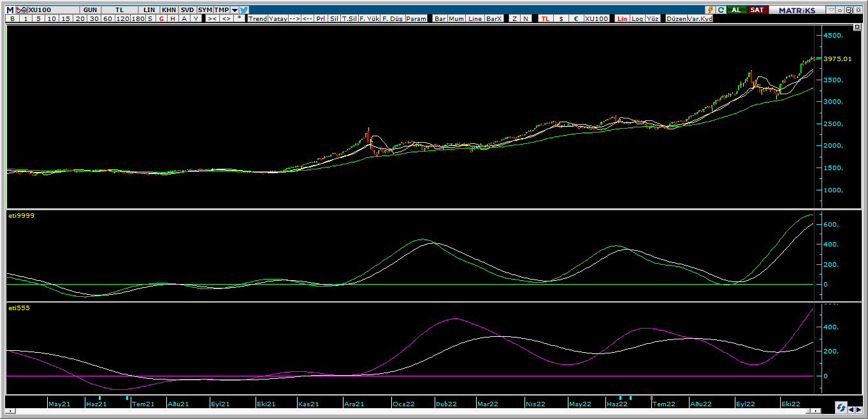Click the green AL buy button
Screen dimensions: 868x419
(737, 10)
